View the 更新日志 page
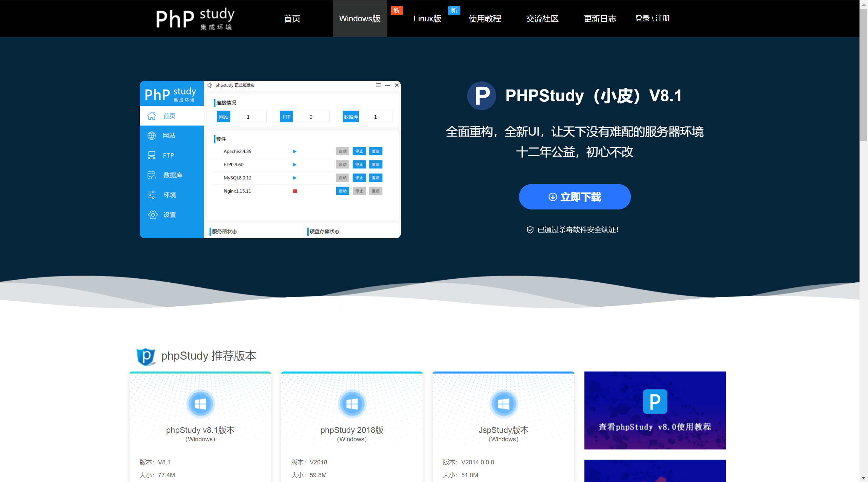Screen dimensions: 868x482 click(x=600, y=19)
